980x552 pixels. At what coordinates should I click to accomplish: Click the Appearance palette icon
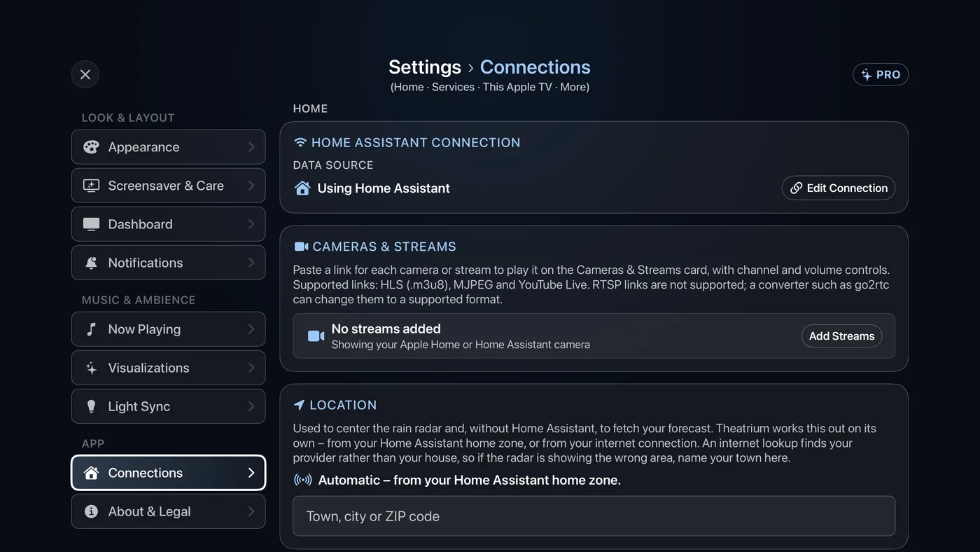91,147
